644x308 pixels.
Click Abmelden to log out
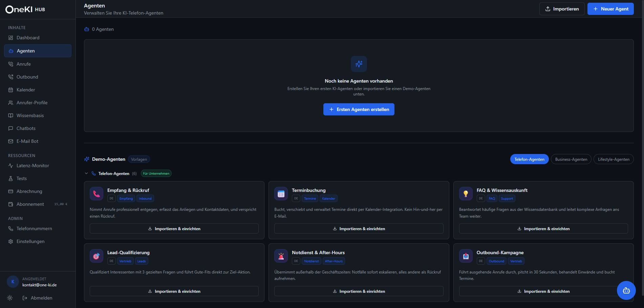click(38, 298)
